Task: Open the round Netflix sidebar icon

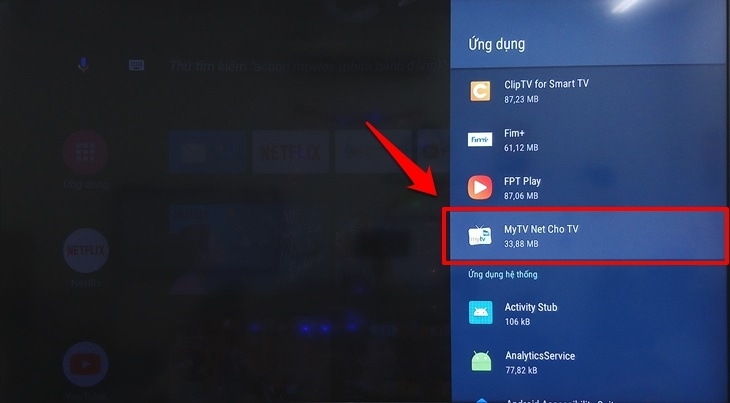Action: [x=86, y=251]
